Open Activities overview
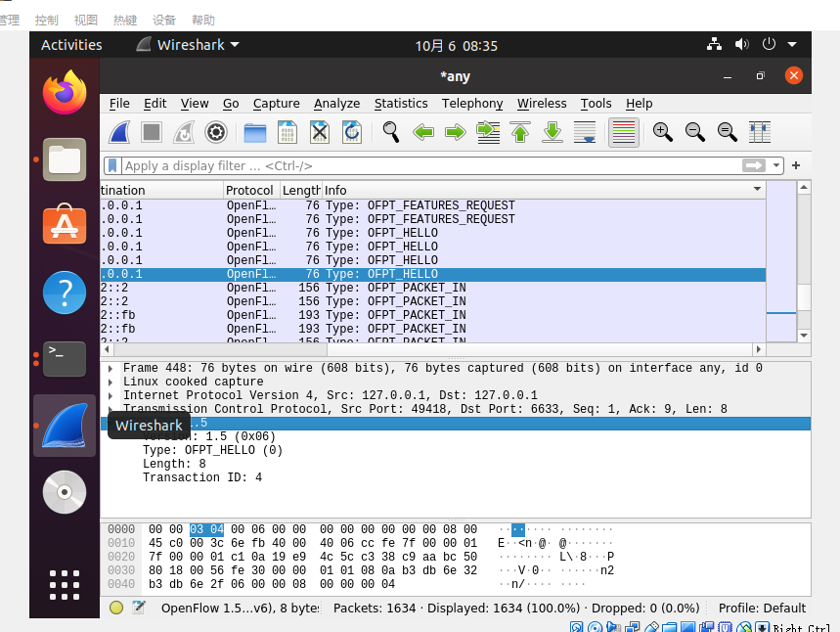The width and height of the screenshot is (840, 632). pos(71,45)
